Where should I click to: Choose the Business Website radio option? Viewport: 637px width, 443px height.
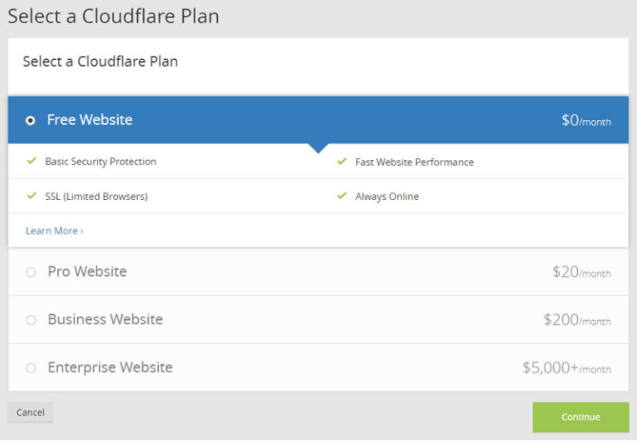(31, 320)
